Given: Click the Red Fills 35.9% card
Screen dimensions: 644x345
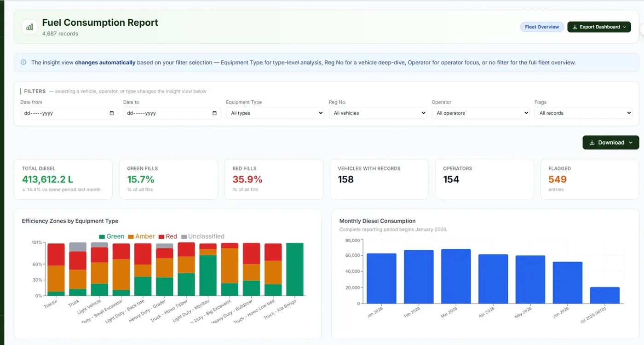Looking at the screenshot, I should [274, 179].
